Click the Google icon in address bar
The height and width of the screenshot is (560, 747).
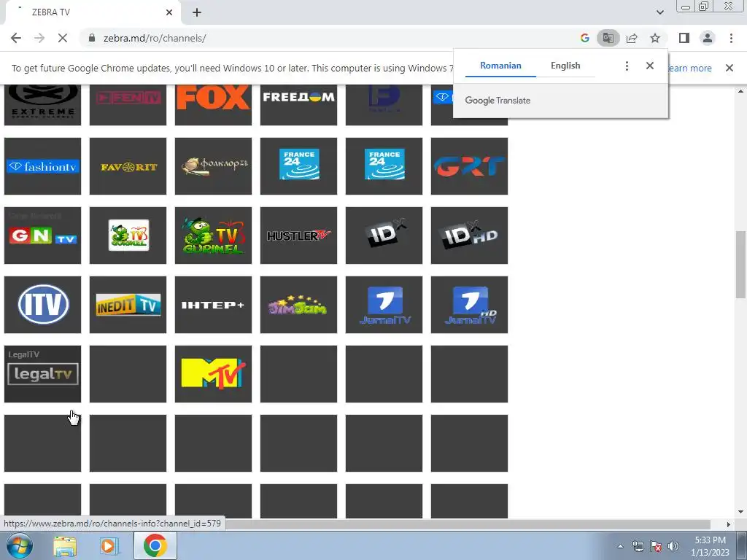[584, 38]
